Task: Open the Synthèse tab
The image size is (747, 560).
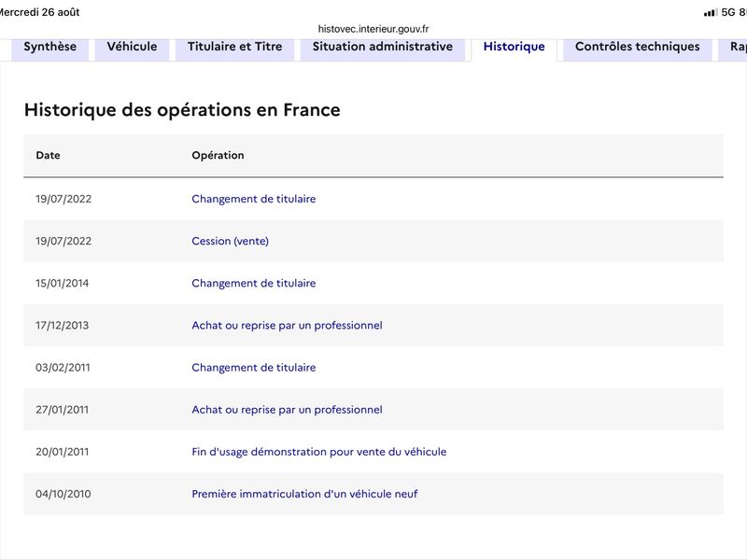Action: tap(50, 47)
